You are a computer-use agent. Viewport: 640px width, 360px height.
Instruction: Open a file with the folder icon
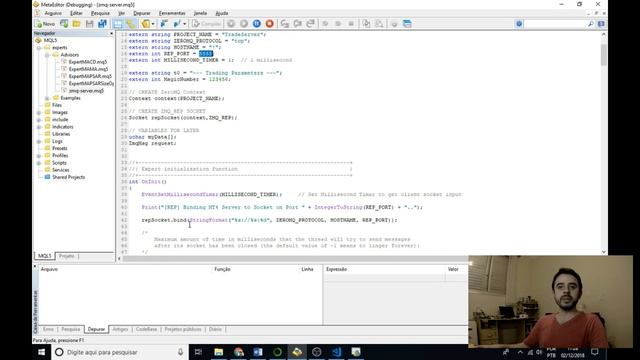pos(76,24)
